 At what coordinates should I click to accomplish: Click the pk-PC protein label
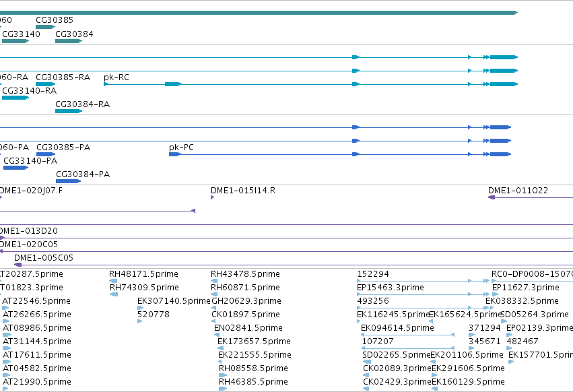181,148
